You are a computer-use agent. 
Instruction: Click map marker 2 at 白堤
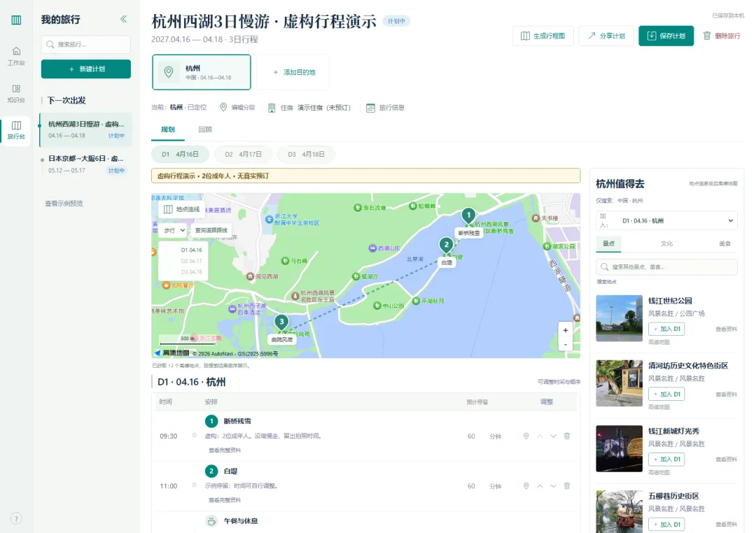tap(446, 245)
